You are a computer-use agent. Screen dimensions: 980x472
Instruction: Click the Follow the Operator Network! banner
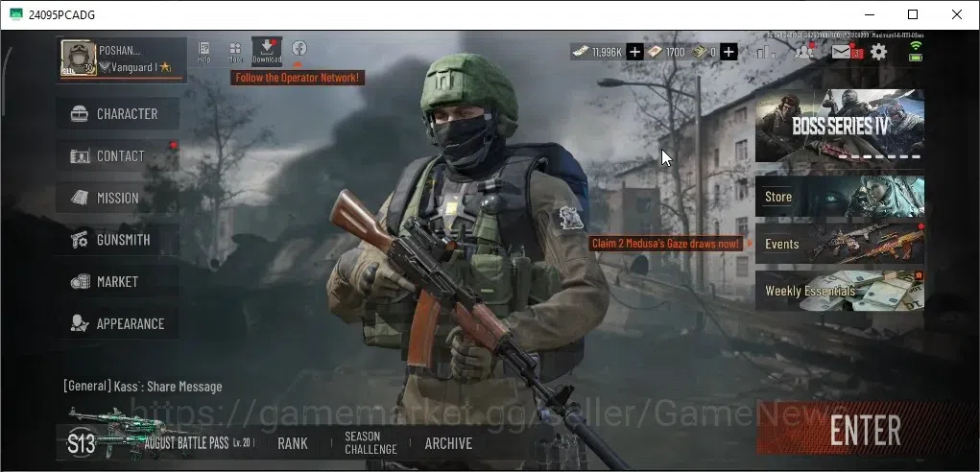point(298,78)
